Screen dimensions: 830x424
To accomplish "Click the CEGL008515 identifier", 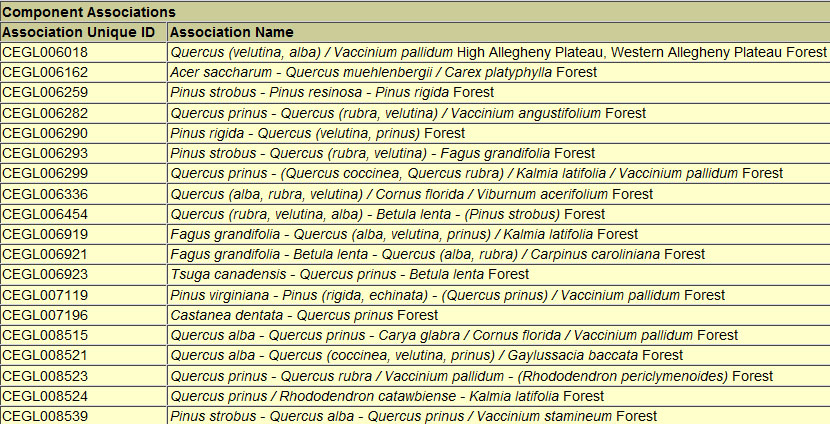I will (x=45, y=335).
